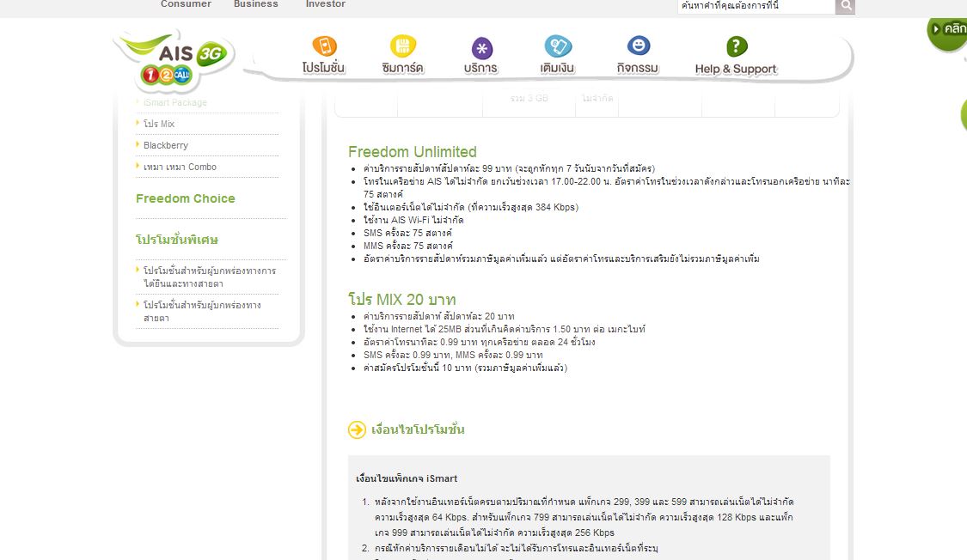Open the Blackberry sidebar link

[x=165, y=145]
